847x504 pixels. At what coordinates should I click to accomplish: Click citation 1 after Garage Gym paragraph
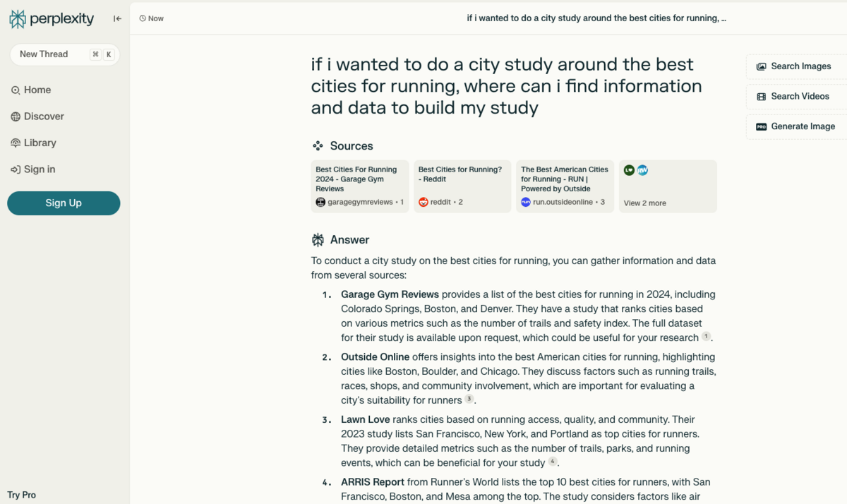click(706, 337)
